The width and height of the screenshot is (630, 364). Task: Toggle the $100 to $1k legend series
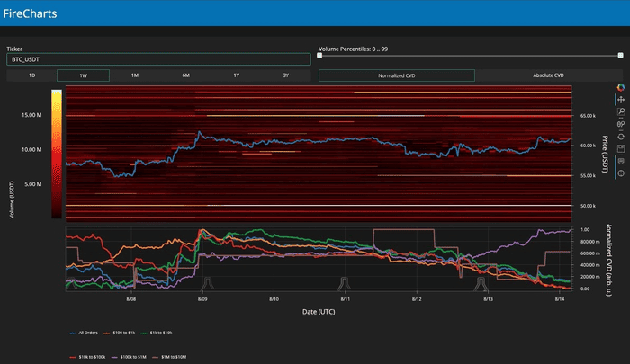point(120,333)
